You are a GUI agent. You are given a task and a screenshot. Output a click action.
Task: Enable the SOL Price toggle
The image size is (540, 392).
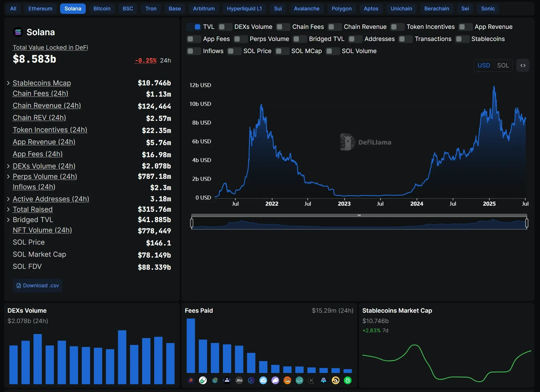234,51
